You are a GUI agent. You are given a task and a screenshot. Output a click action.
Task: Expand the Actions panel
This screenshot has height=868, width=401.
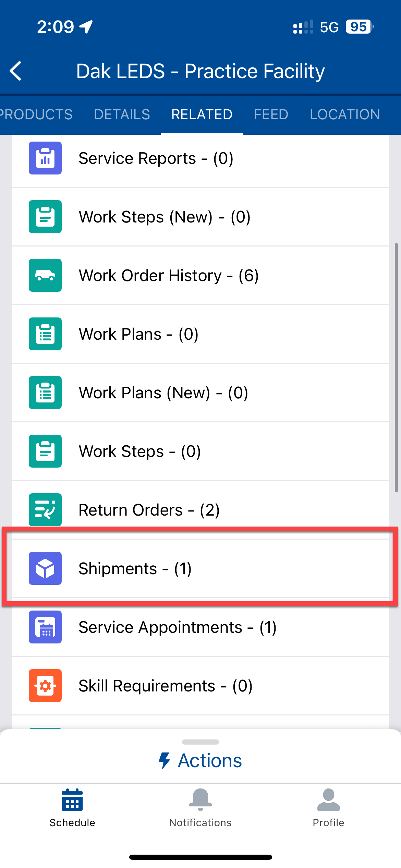(x=200, y=760)
